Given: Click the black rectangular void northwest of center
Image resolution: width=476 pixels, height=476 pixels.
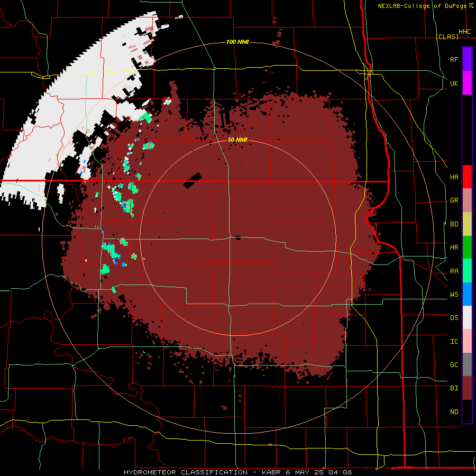Looking at the screenshot, I should click(193, 181).
